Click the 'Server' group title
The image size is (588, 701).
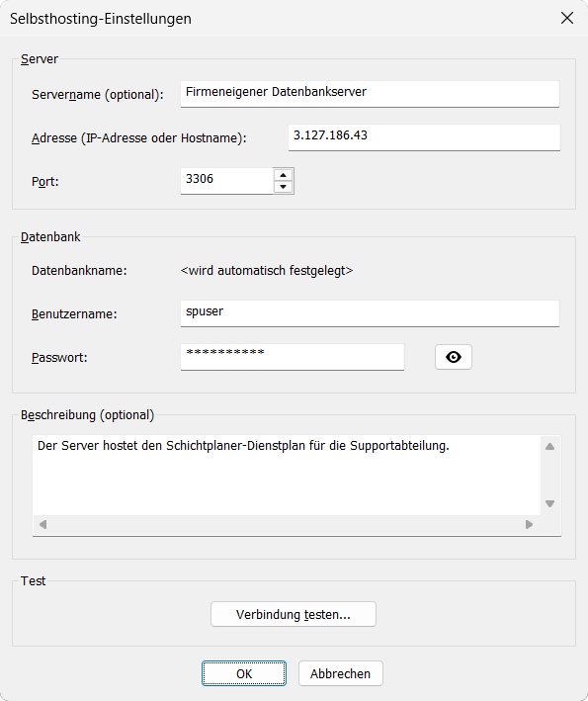[x=40, y=59]
